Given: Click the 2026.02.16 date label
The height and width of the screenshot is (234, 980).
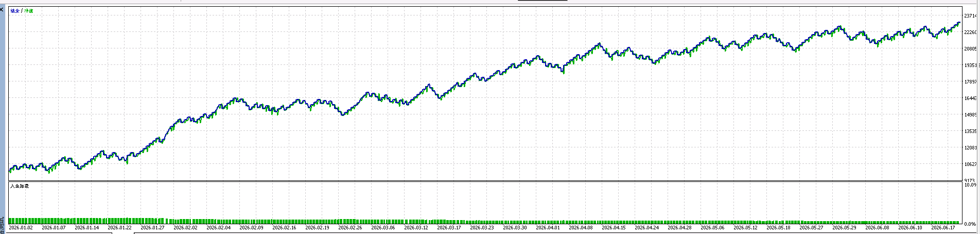Looking at the screenshot, I should [284, 227].
